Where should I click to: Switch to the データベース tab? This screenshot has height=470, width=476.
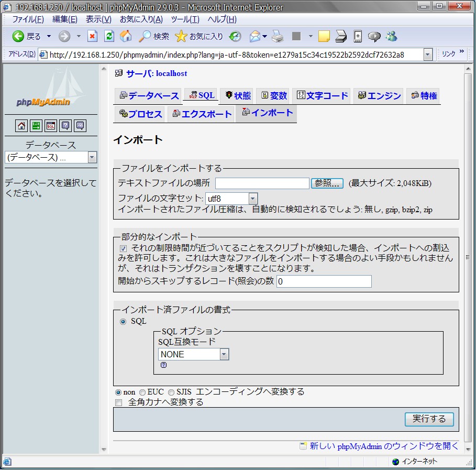pos(148,96)
